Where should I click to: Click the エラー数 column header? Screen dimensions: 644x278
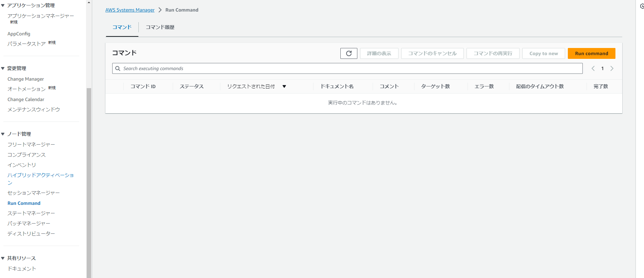[x=484, y=86]
